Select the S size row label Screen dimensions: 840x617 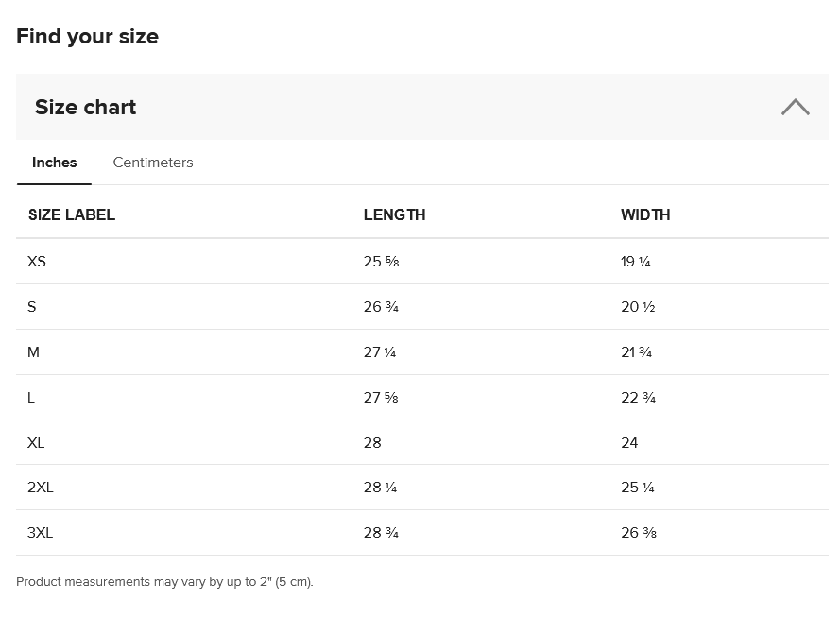tap(32, 307)
